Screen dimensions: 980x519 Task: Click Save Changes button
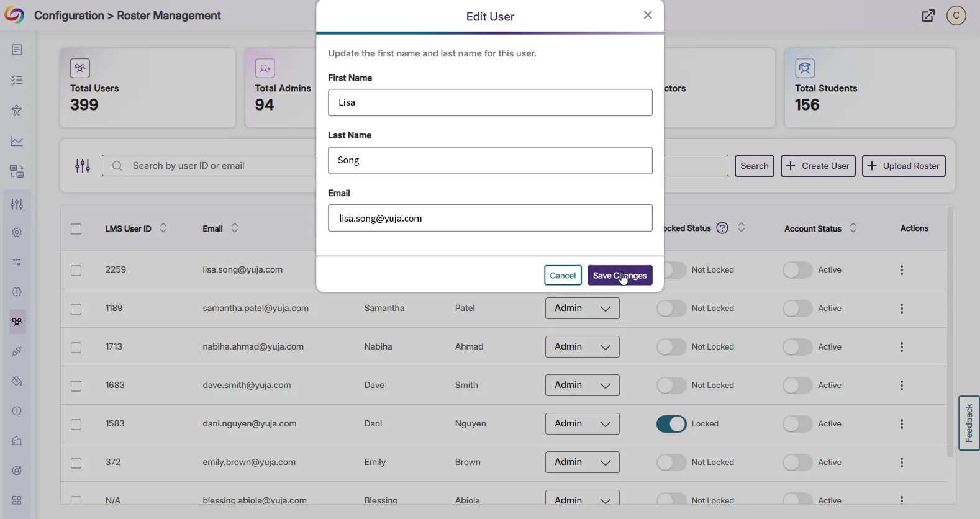tap(619, 276)
